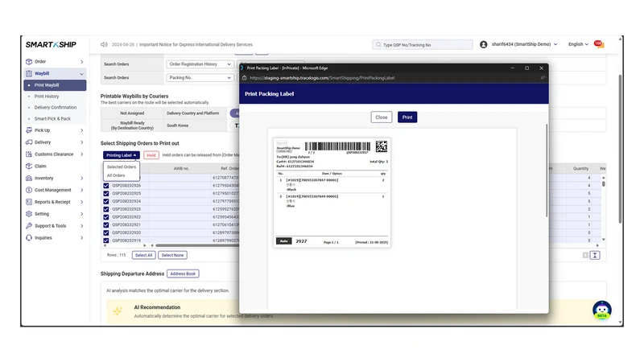Click the AWB no. column header
The image size is (644, 362).
coord(181,168)
